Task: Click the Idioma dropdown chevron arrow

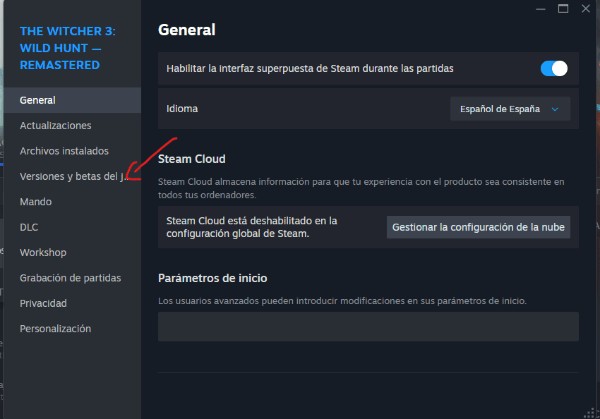Action: (x=555, y=109)
